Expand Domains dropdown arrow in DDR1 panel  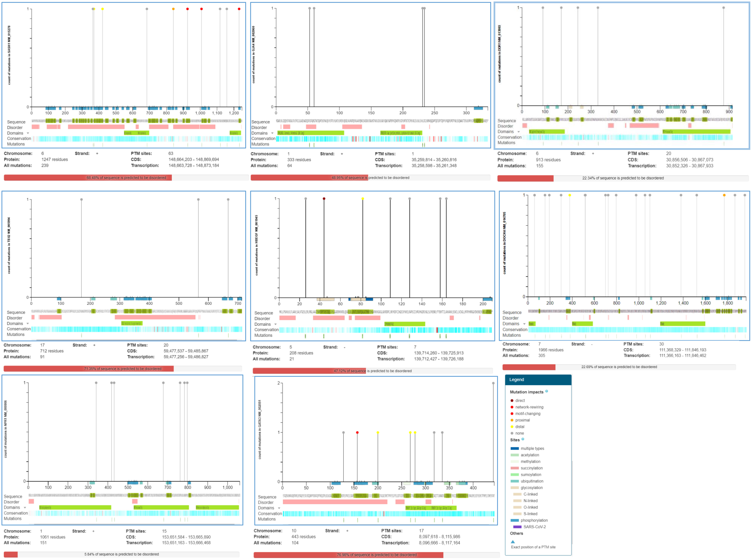point(518,132)
